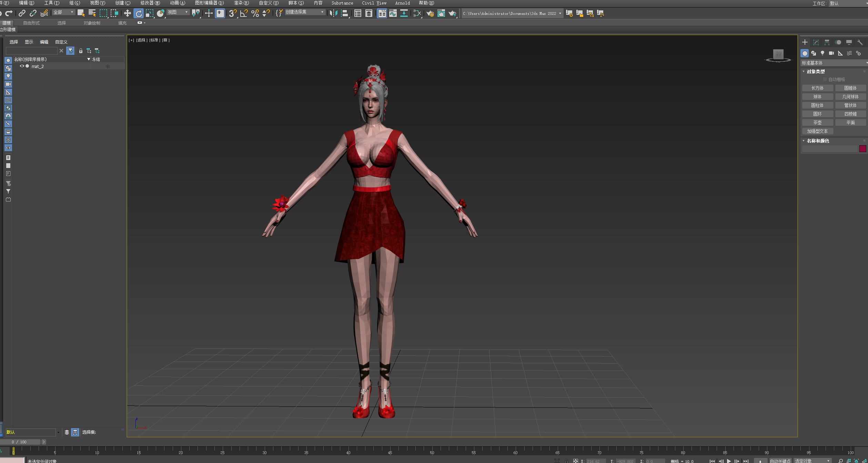The image size is (868, 463).
Task: Open the Modify panel tab icon
Action: coord(816,42)
